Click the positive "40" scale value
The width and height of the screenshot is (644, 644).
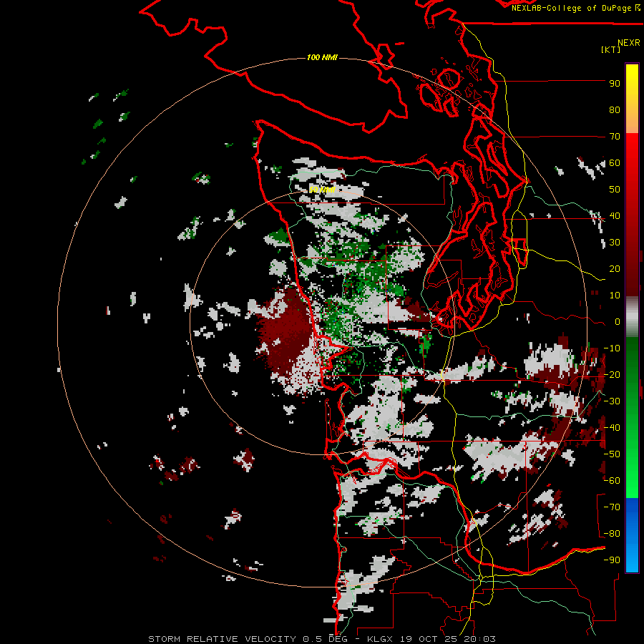(x=615, y=216)
